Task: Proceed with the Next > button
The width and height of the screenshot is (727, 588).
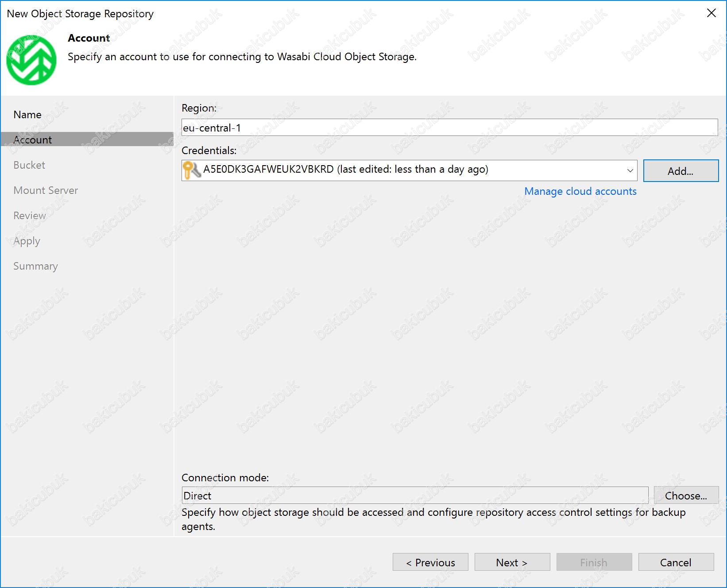Action: click(512, 562)
